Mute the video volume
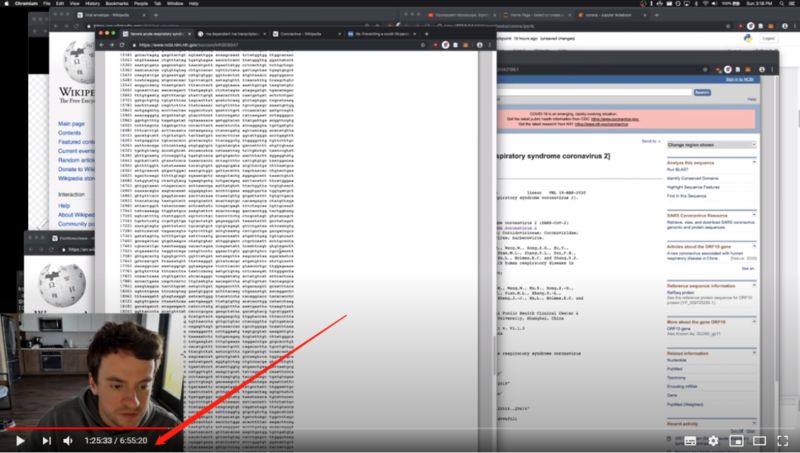Image resolution: width=800 pixels, height=453 pixels. click(x=68, y=441)
